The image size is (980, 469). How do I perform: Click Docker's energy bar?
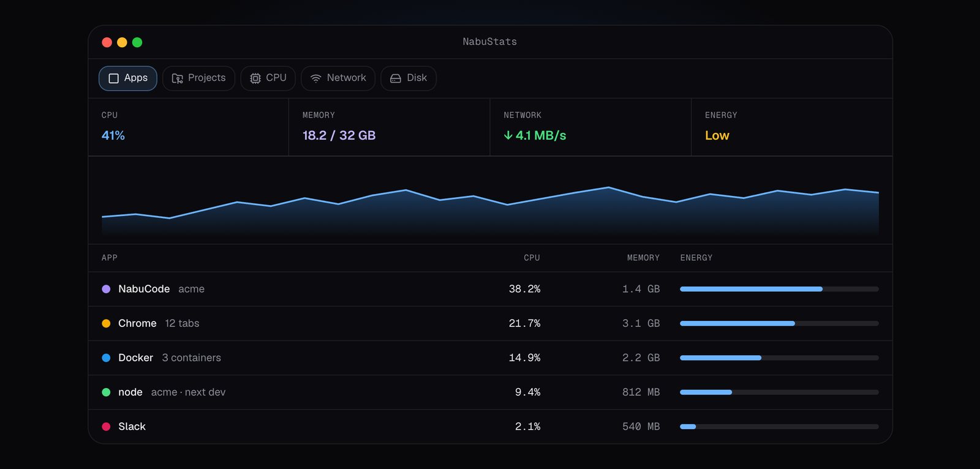[x=779, y=358]
